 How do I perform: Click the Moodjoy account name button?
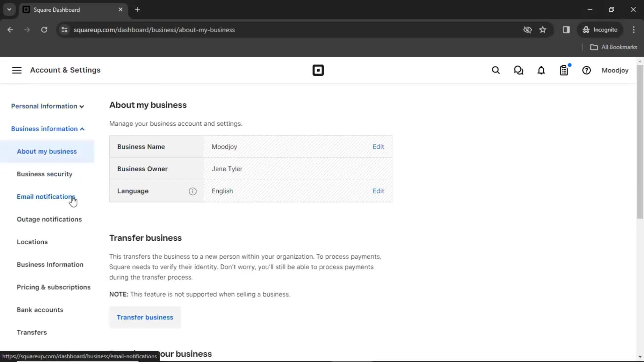click(x=615, y=70)
